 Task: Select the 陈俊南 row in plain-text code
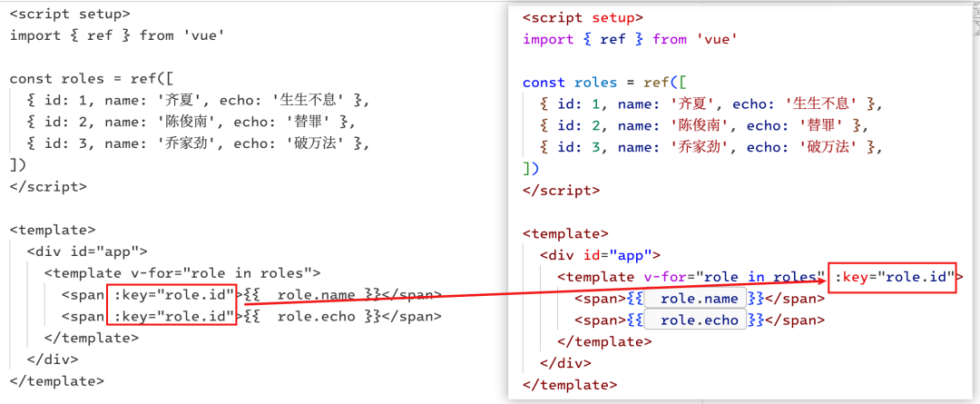tap(190, 122)
